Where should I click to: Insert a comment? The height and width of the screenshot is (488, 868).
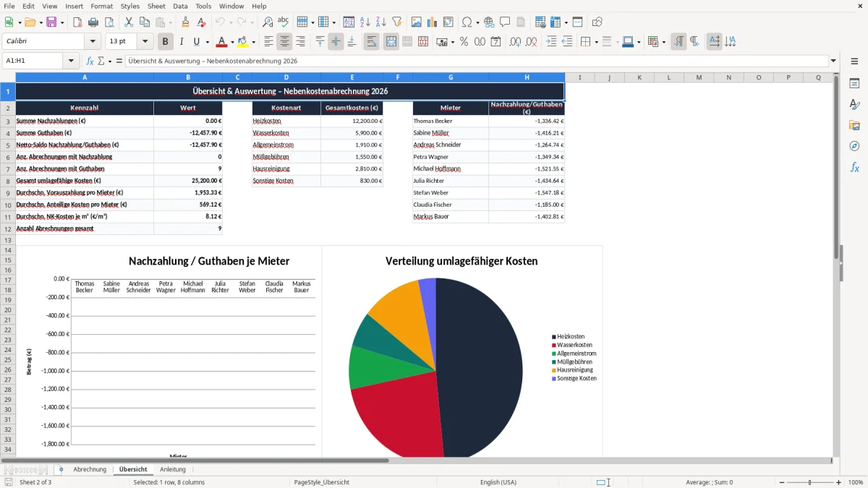pyautogui.click(x=505, y=22)
